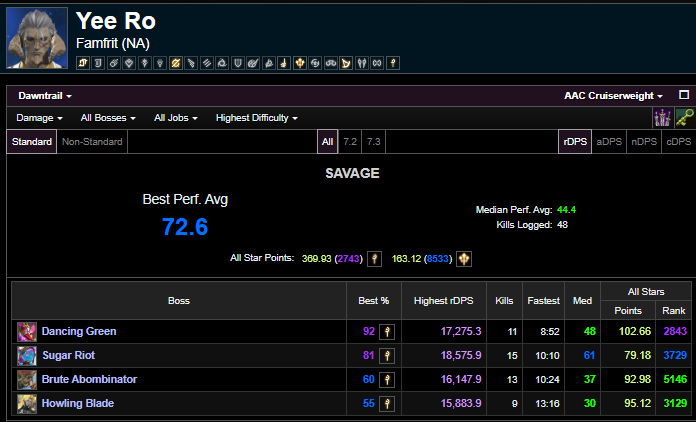The height and width of the screenshot is (422, 696).
Task: Click job icon in Howling Blade row
Action: (387, 403)
